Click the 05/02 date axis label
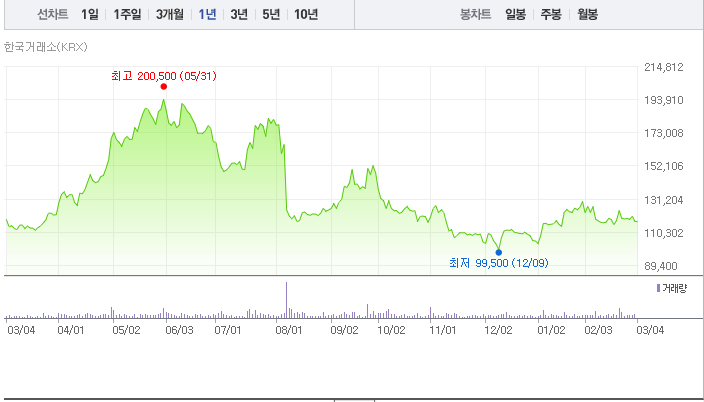Viewport: 704px width, 402px height. click(126, 330)
